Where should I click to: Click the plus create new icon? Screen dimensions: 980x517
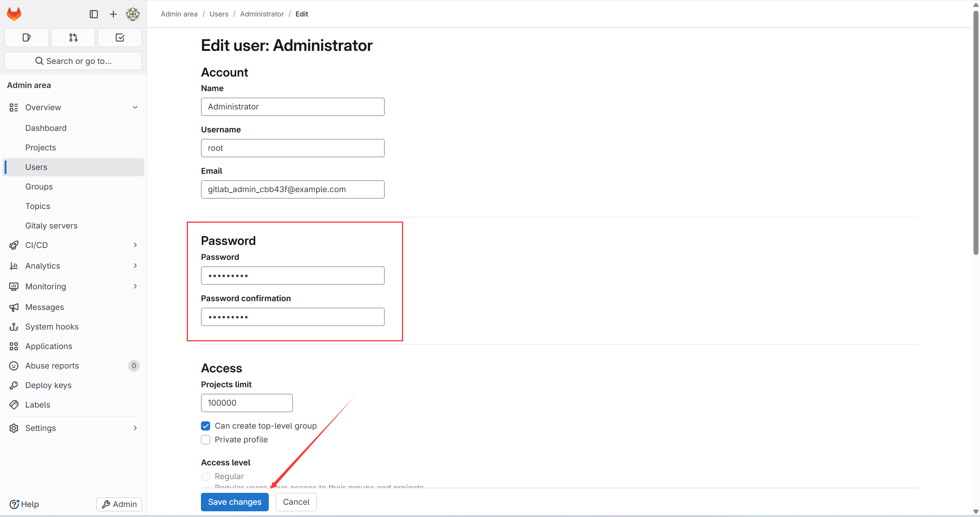coord(113,14)
